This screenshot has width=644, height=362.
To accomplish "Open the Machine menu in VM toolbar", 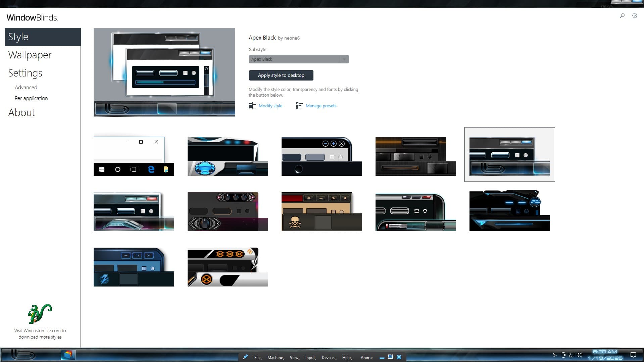I will pos(276,357).
